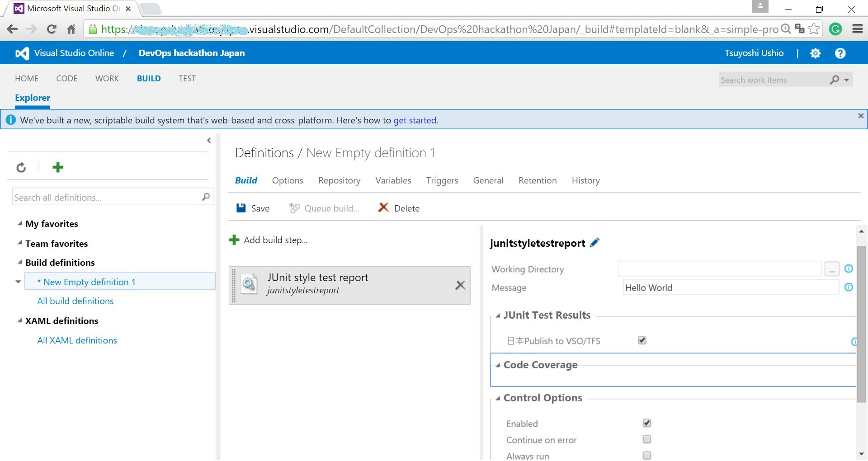Follow the get started link
868x461 pixels.
pos(415,120)
